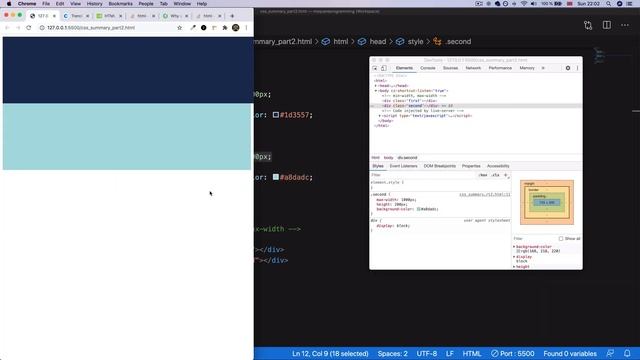Split the VS Code editor
Screen dimensions: 640x360
click(x=607, y=25)
